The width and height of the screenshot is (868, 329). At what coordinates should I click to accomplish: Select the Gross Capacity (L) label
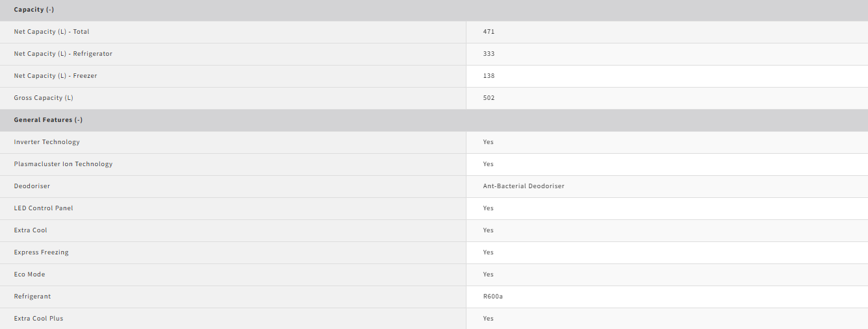click(x=44, y=98)
